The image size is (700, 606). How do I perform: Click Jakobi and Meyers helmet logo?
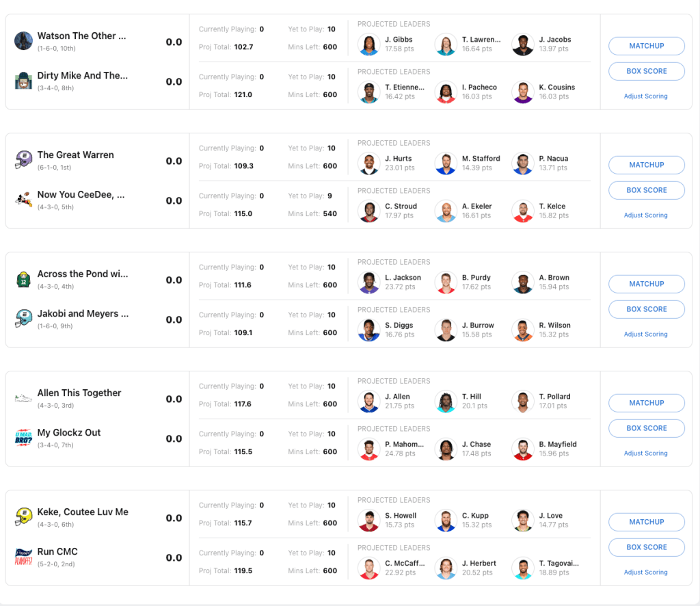(23, 319)
